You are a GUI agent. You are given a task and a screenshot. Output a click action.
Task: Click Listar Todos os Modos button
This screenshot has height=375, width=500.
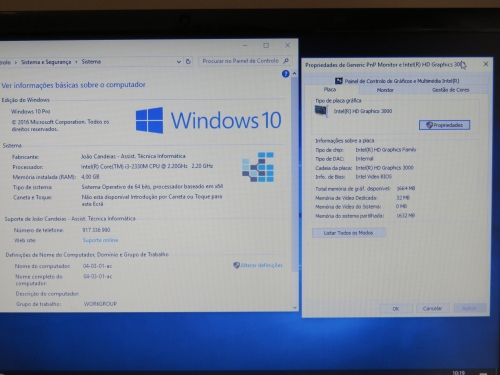pyautogui.click(x=349, y=233)
